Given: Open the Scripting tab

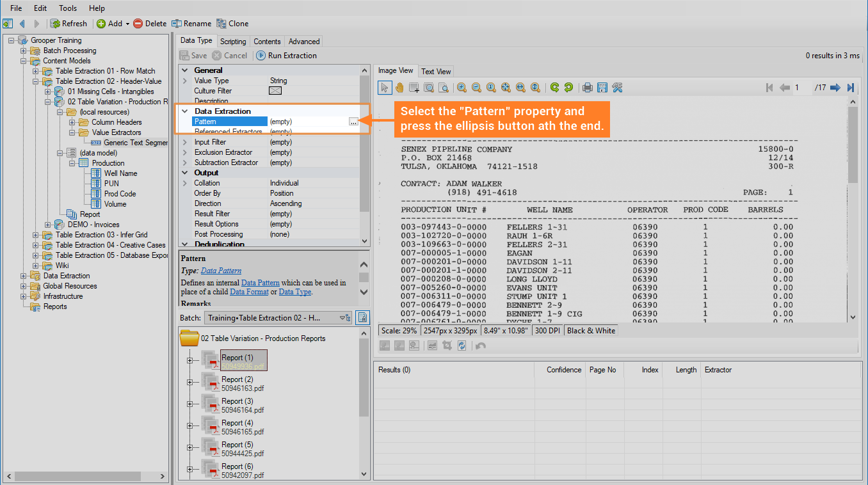Looking at the screenshot, I should [233, 42].
